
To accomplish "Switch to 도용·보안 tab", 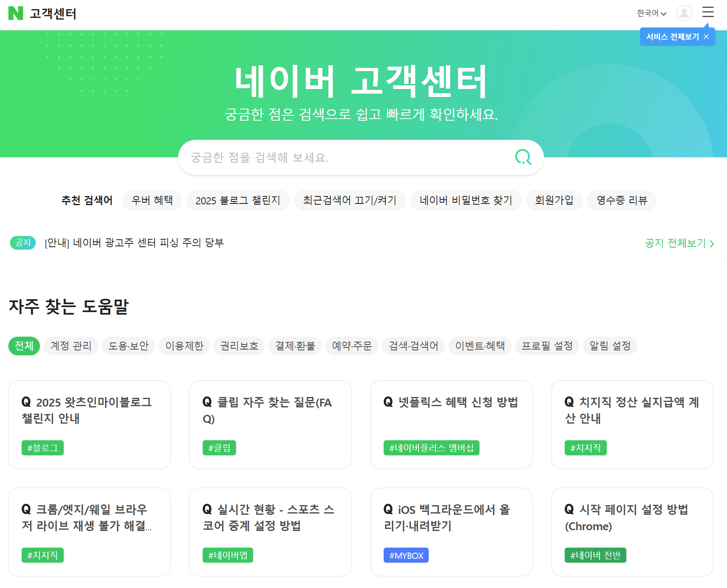I will [128, 346].
